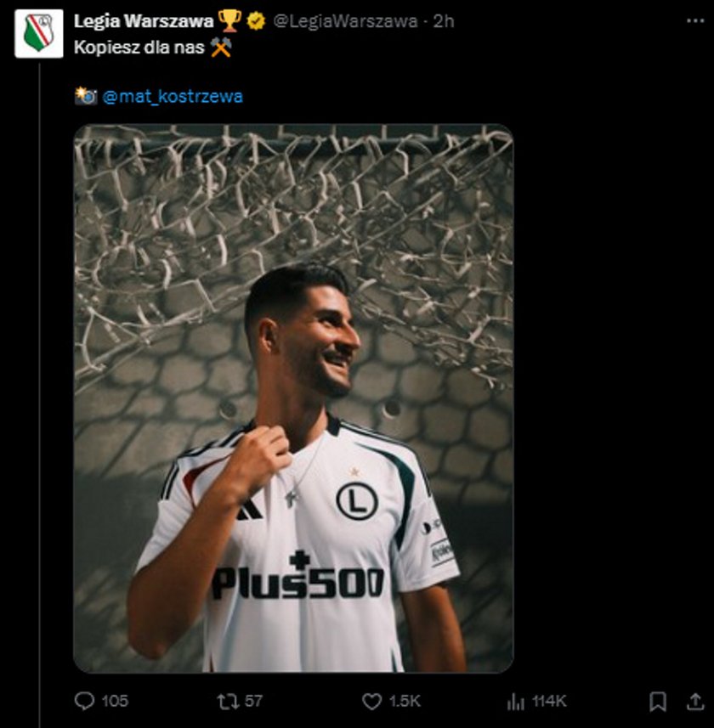
Task: Click the 57 reposts count
Action: (x=253, y=701)
